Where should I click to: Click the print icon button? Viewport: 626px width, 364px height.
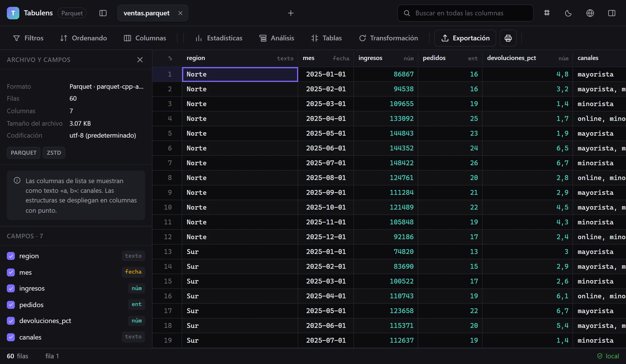(508, 38)
